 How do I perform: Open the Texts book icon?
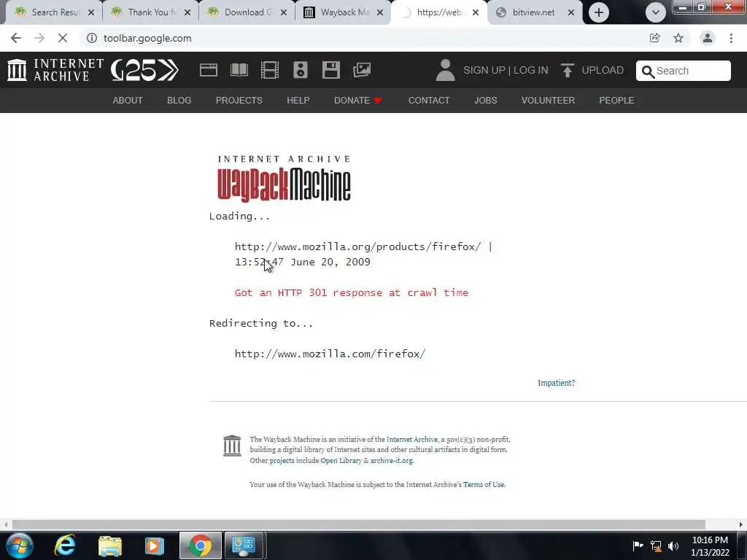pos(239,70)
